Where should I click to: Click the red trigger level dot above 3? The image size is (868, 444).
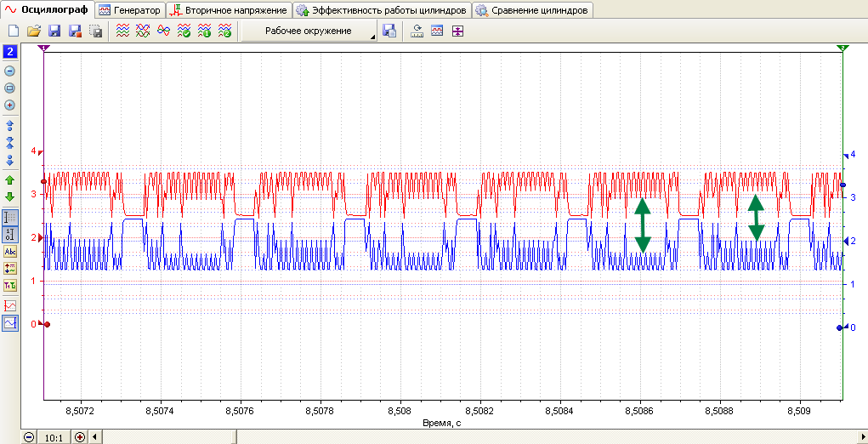43,181
